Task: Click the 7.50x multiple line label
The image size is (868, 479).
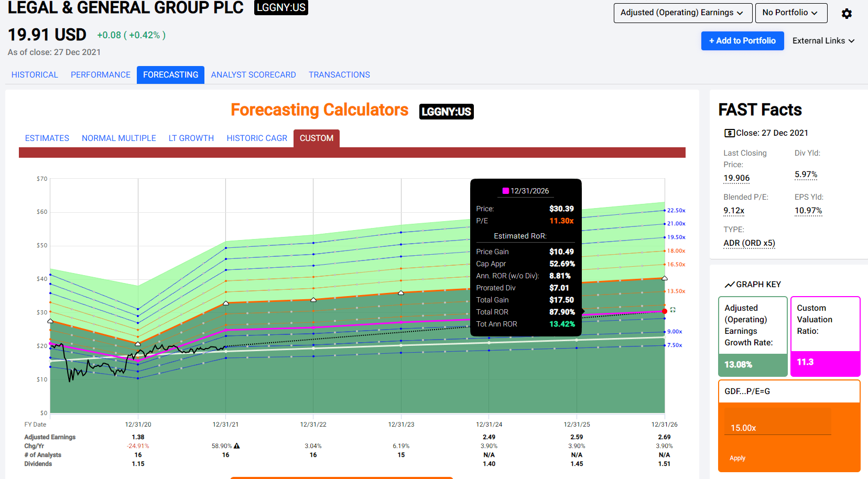Action: [x=675, y=345]
